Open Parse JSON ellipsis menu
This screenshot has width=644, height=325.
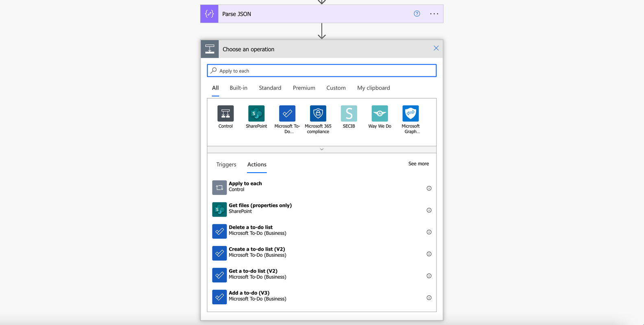(x=434, y=14)
